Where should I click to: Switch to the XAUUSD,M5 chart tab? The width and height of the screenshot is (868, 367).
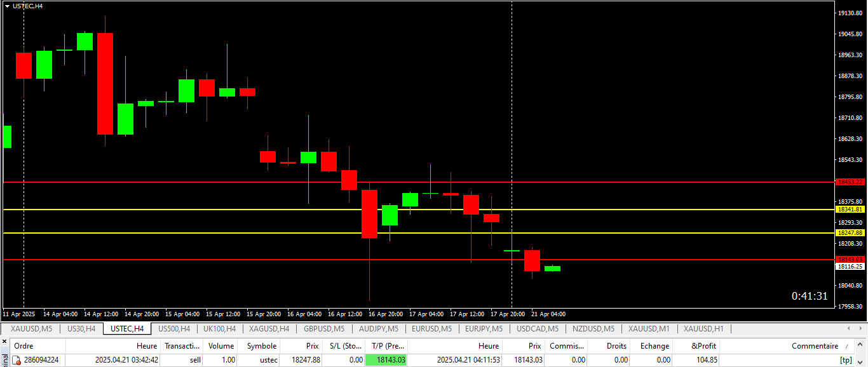pos(31,329)
